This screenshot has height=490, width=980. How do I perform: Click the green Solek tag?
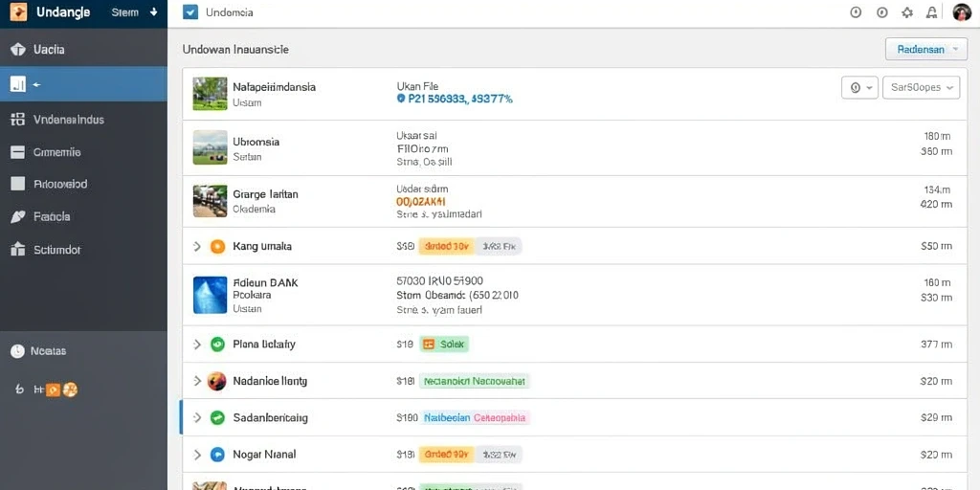444,345
